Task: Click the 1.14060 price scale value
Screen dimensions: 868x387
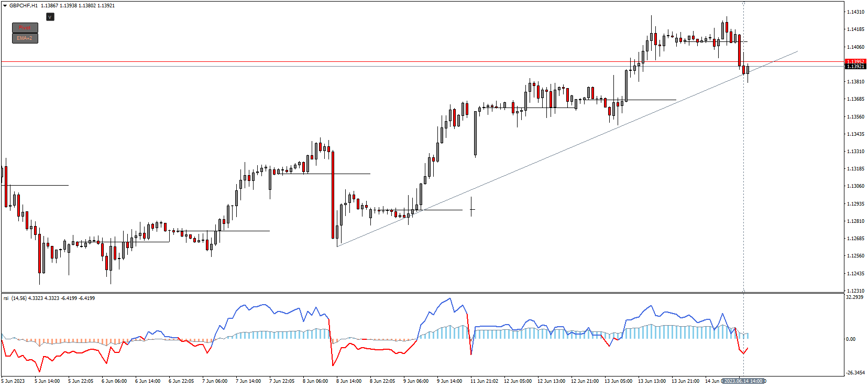Action: point(855,47)
